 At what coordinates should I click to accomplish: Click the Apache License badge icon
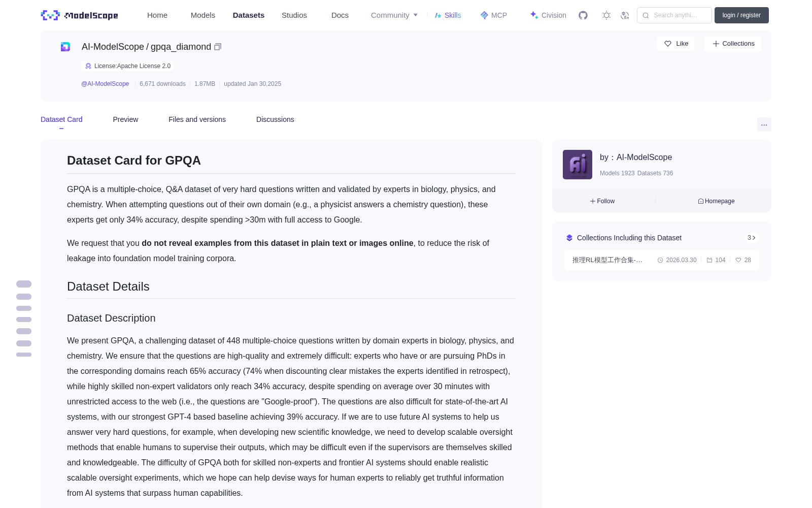tap(88, 66)
